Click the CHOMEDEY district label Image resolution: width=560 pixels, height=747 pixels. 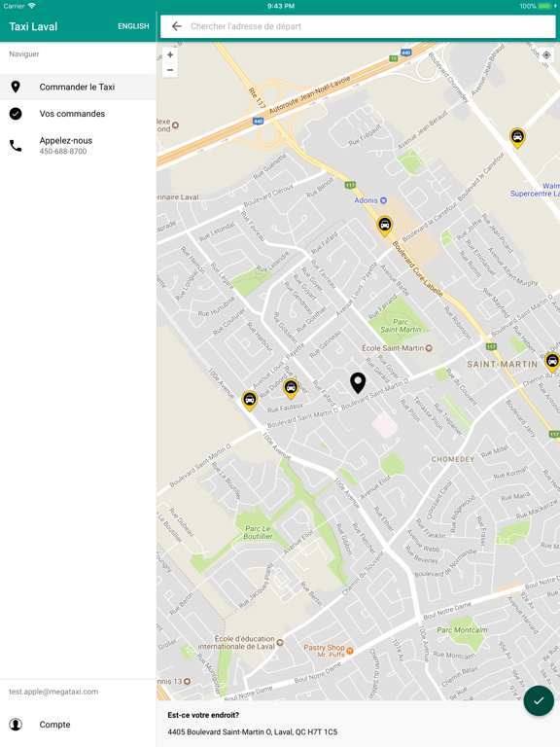[x=452, y=459]
